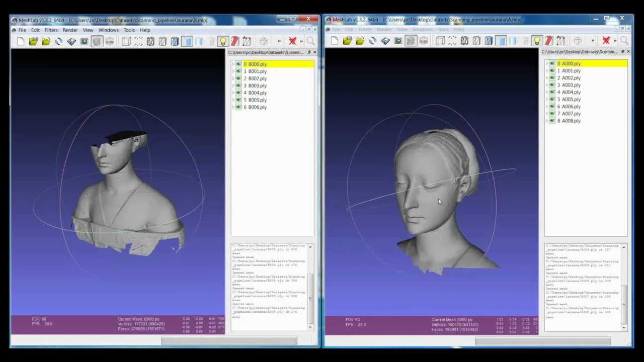
Task: Open File menu in B.mlp window
Action: point(22,30)
